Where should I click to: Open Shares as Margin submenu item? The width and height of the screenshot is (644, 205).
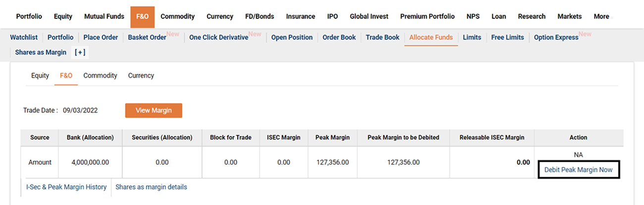coord(41,52)
